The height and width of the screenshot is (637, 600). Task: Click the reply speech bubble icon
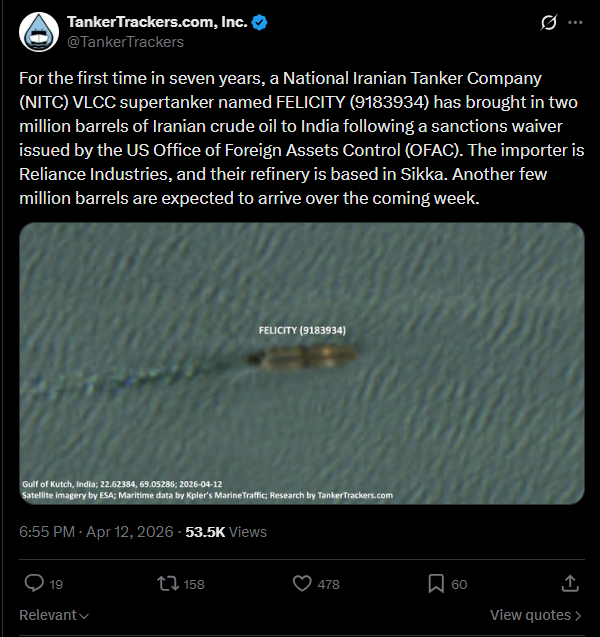pos(33,583)
